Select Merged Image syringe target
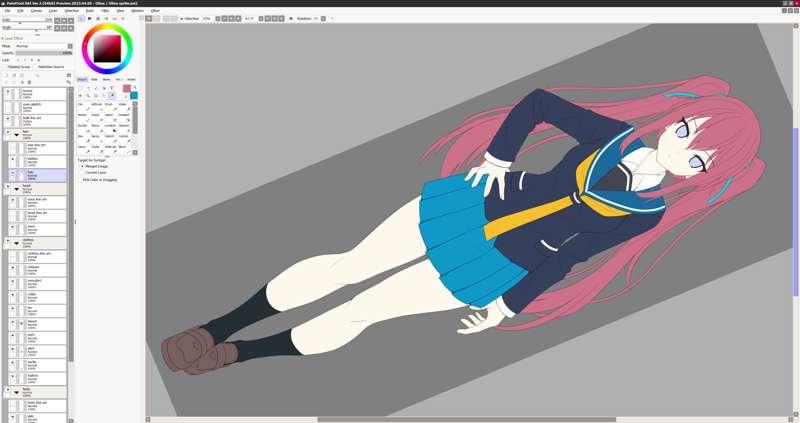The image size is (800, 423). 93,166
